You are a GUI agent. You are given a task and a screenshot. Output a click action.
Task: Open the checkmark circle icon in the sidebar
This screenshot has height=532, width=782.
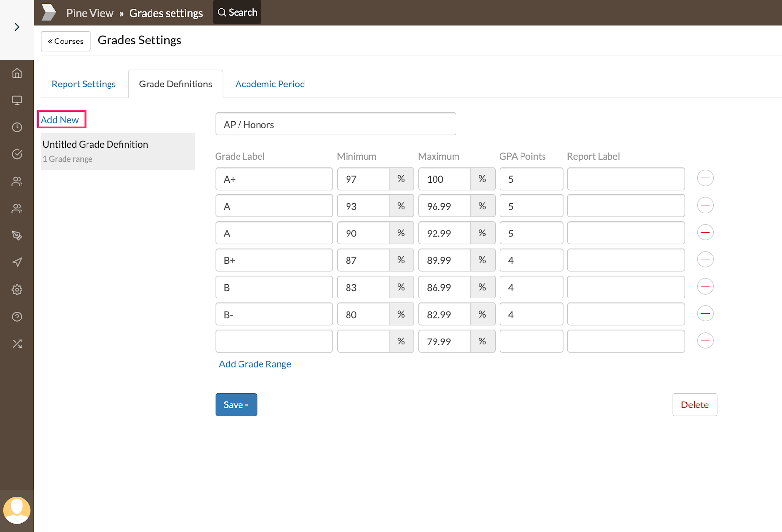[x=17, y=154]
